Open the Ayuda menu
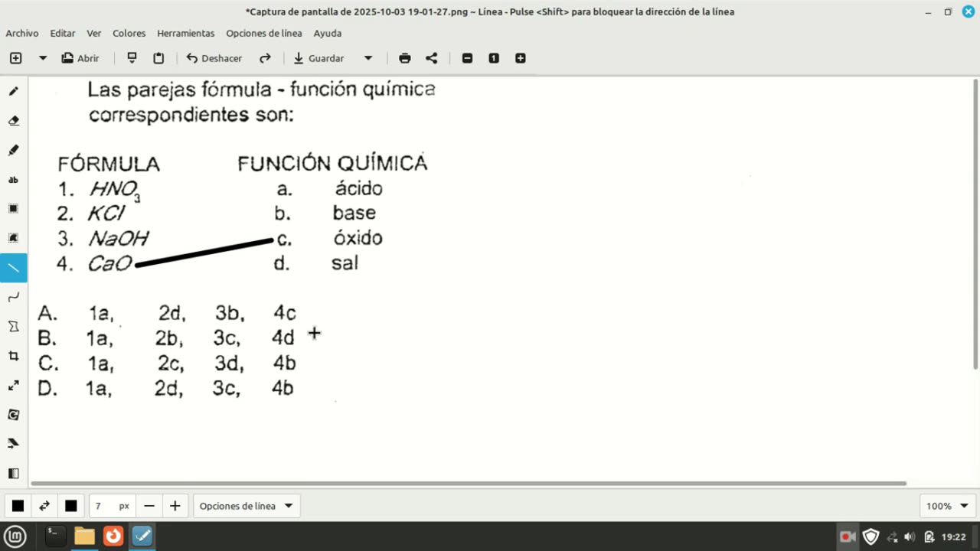This screenshot has width=980, height=551. (x=328, y=33)
